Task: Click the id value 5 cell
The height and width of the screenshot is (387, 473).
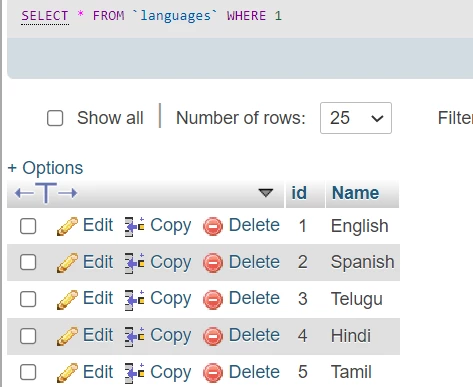Action: [302, 372]
